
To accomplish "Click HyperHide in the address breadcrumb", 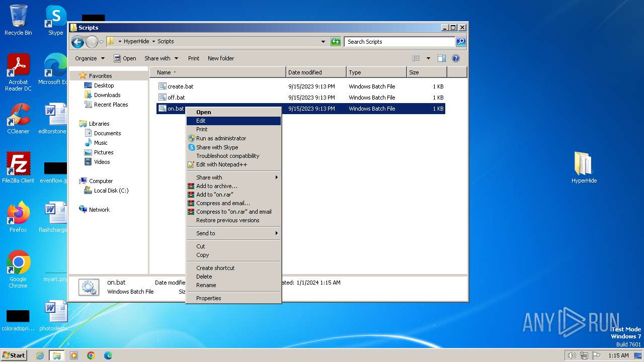I will click(136, 42).
